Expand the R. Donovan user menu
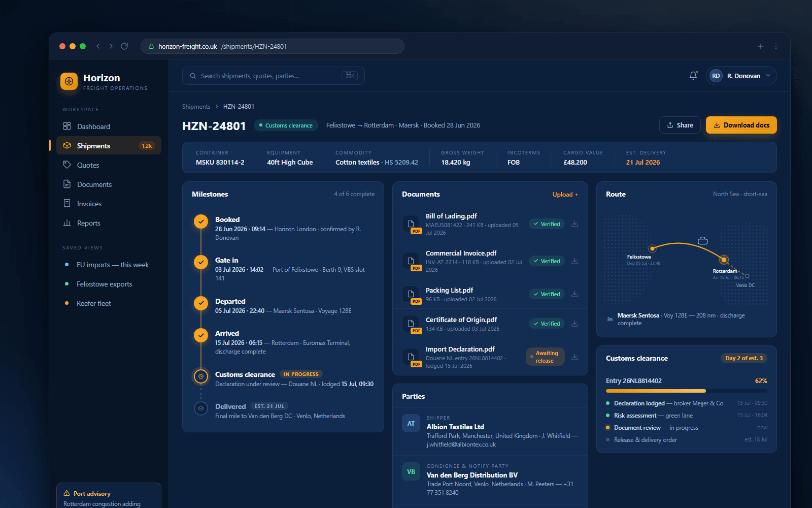This screenshot has width=812, height=508. 741,76
